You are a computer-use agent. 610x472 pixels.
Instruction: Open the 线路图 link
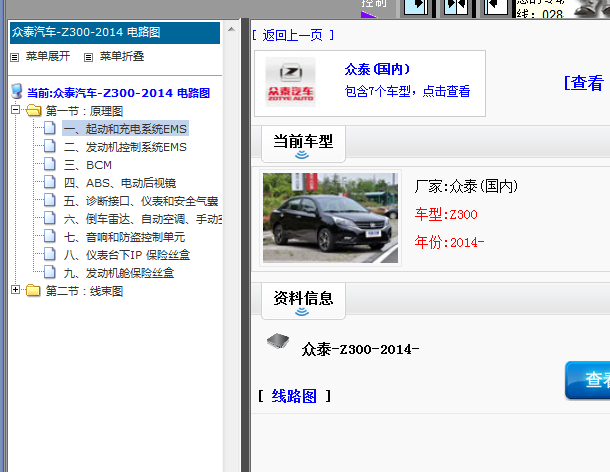[294, 396]
